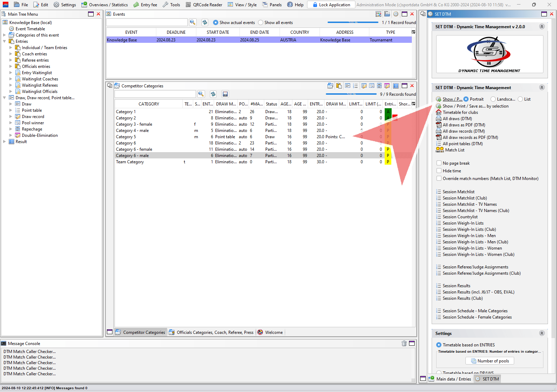Choose the Landscape orientation option

[x=493, y=99]
